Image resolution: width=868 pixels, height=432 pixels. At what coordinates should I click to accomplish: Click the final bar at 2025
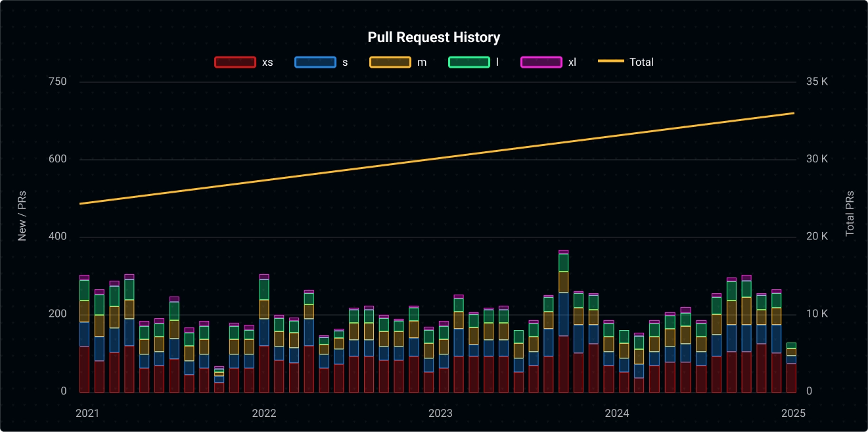point(791,368)
